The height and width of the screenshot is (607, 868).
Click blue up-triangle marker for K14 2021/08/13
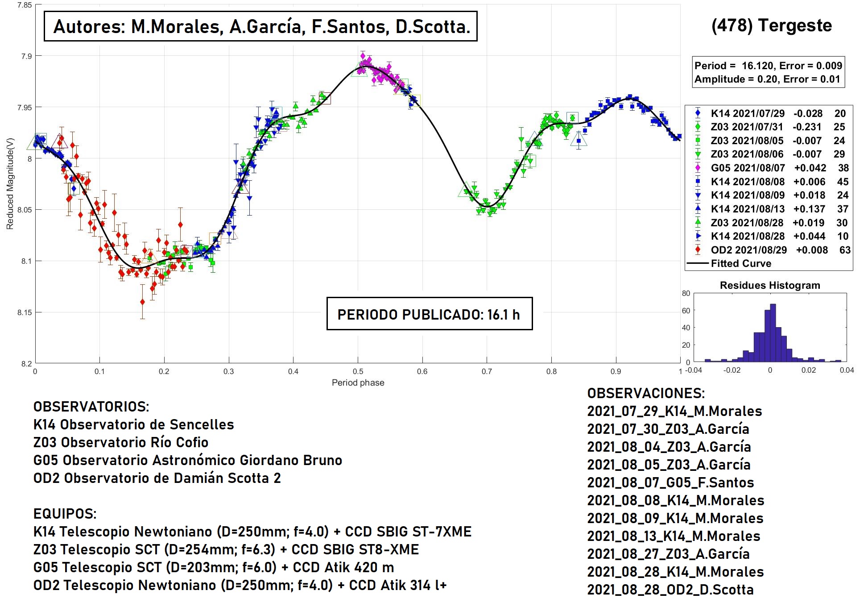coord(698,208)
